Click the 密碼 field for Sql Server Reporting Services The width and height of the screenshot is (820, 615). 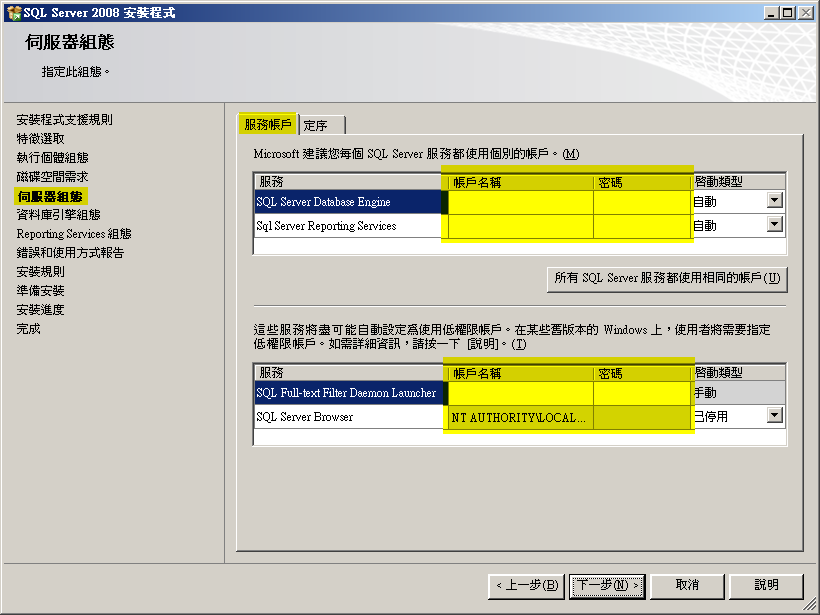click(639, 224)
